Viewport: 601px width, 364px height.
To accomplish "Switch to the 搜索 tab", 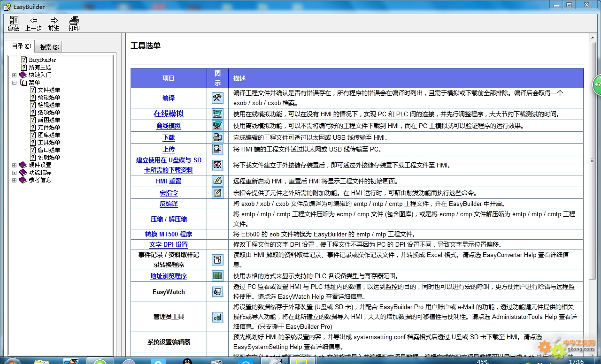I will coord(49,47).
